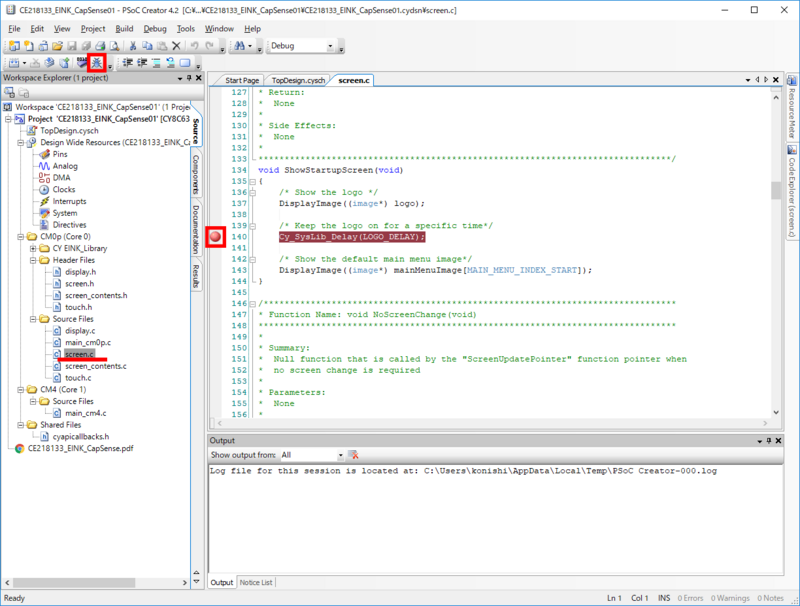Open the Project menu
800x606 pixels.
point(93,29)
